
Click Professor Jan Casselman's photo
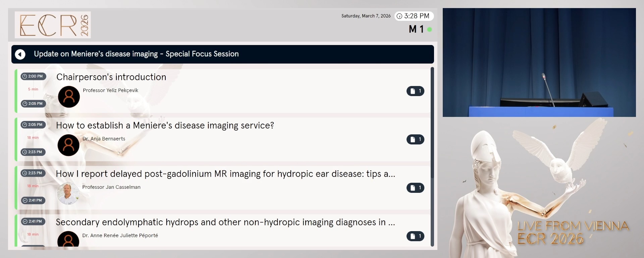tap(68, 193)
